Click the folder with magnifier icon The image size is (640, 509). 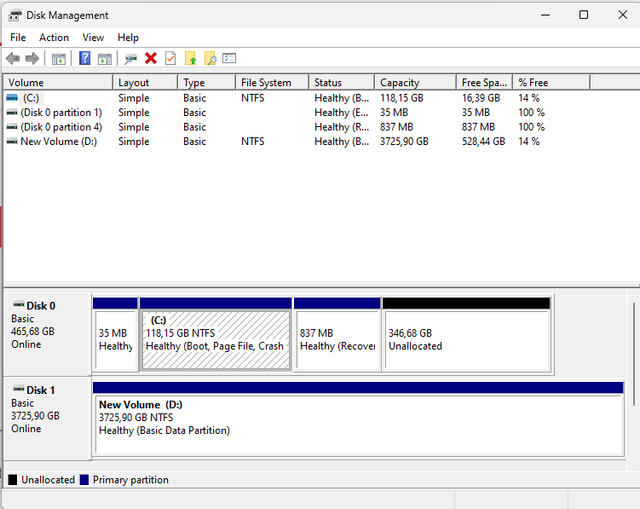click(x=210, y=58)
